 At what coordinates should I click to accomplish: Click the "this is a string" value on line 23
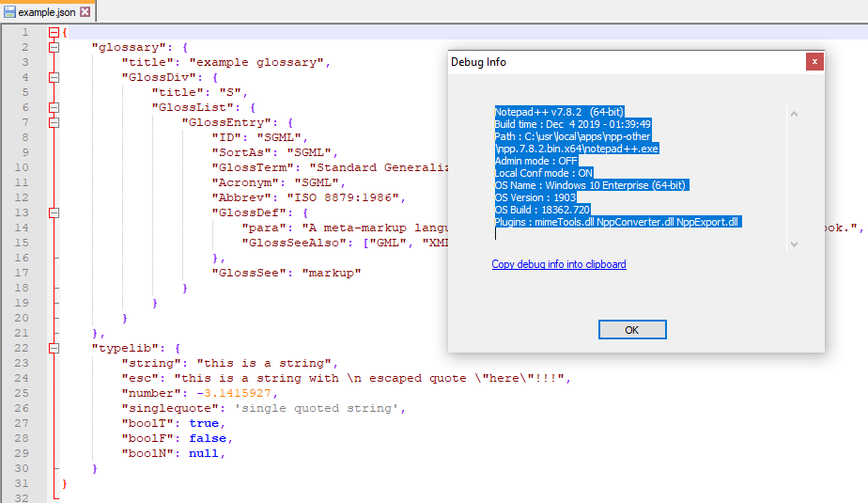point(265,364)
